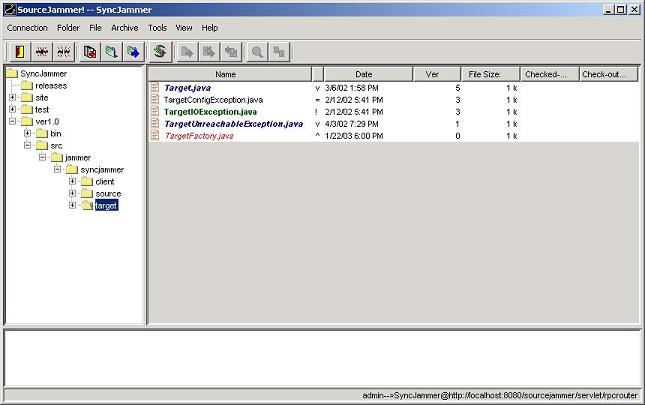Sort by the Ver column header
645x405 pixels.
coord(437,74)
